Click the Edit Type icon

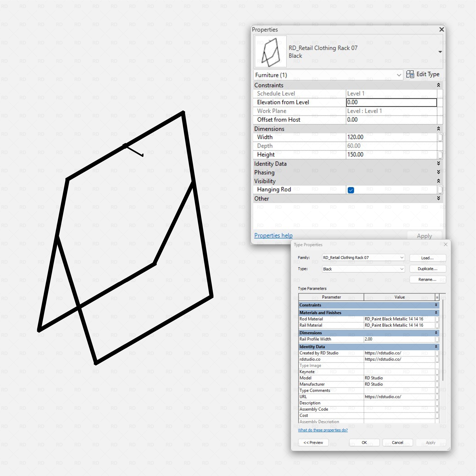pos(410,74)
